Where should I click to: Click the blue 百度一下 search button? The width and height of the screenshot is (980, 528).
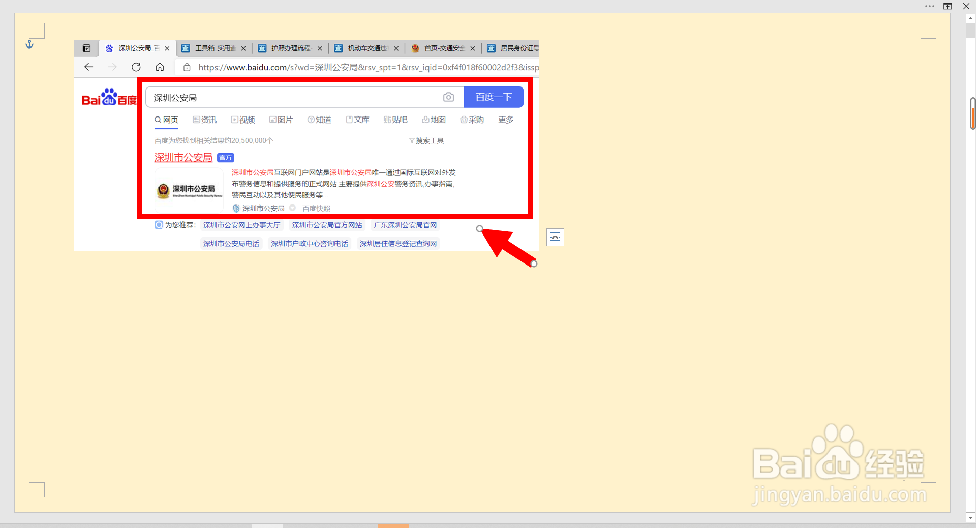494,97
